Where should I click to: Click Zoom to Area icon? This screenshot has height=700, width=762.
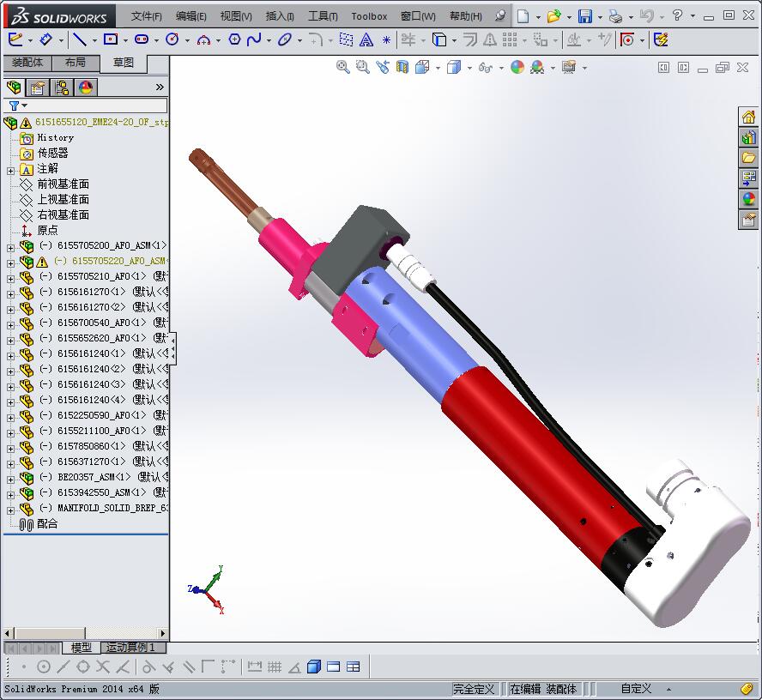click(362, 67)
